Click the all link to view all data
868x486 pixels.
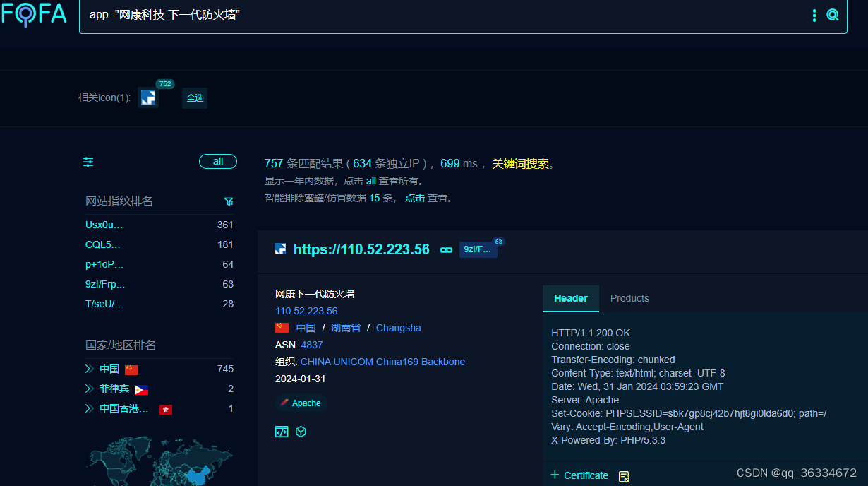click(371, 181)
